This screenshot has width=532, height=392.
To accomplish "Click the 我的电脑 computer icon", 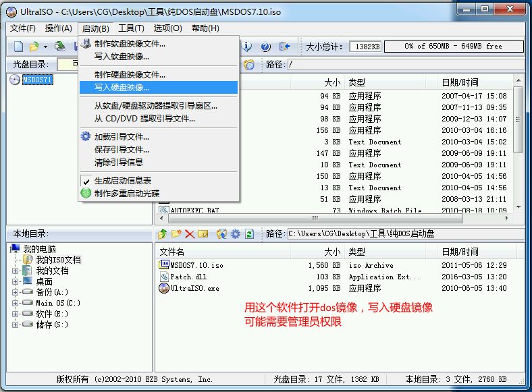I will tap(15, 248).
